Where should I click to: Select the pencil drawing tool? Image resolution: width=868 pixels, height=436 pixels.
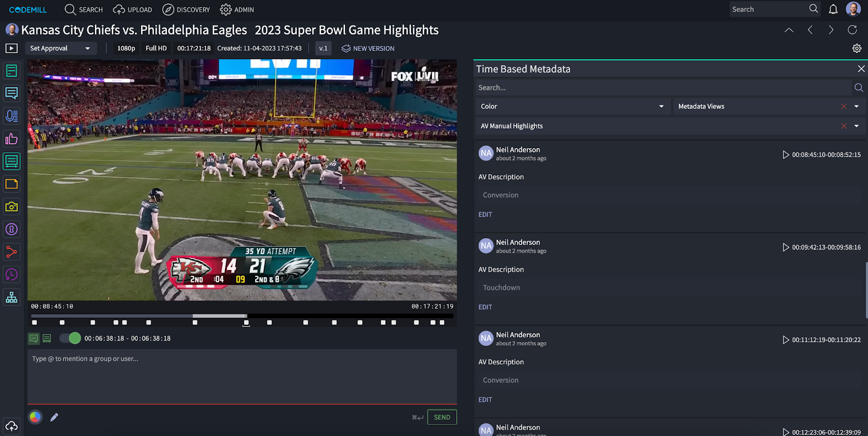[x=54, y=417]
